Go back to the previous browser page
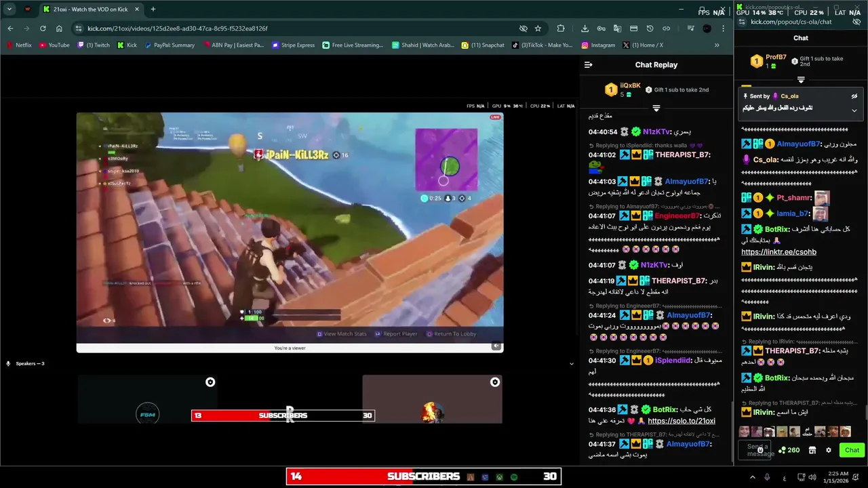The width and height of the screenshot is (868, 488). click(10, 28)
